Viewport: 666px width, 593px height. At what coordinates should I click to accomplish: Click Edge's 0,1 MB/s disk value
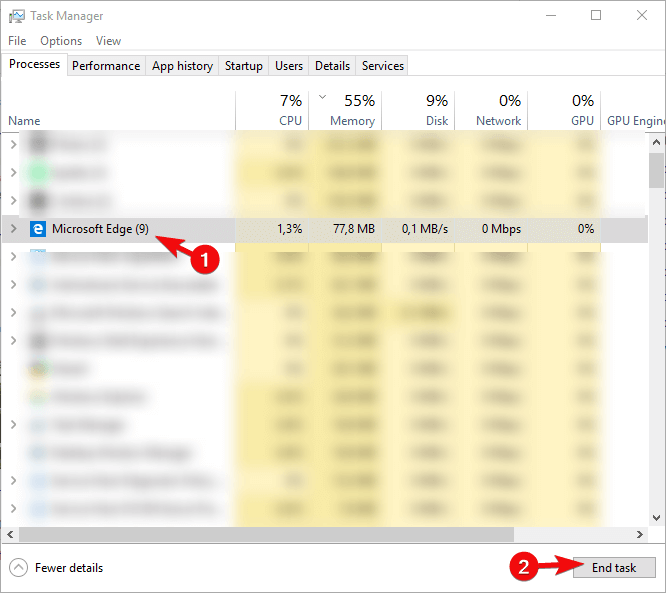tap(425, 229)
